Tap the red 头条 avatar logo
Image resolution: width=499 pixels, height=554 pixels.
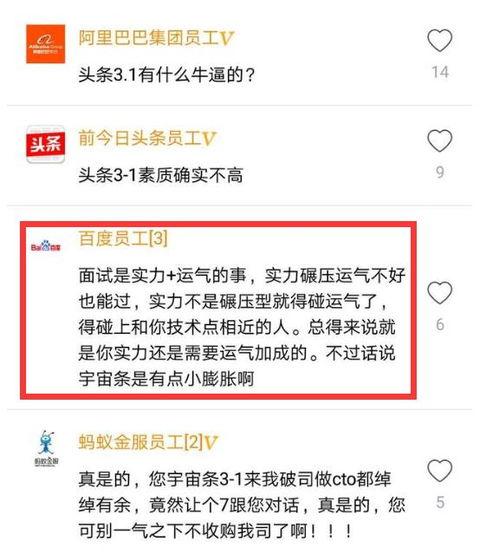46,144
